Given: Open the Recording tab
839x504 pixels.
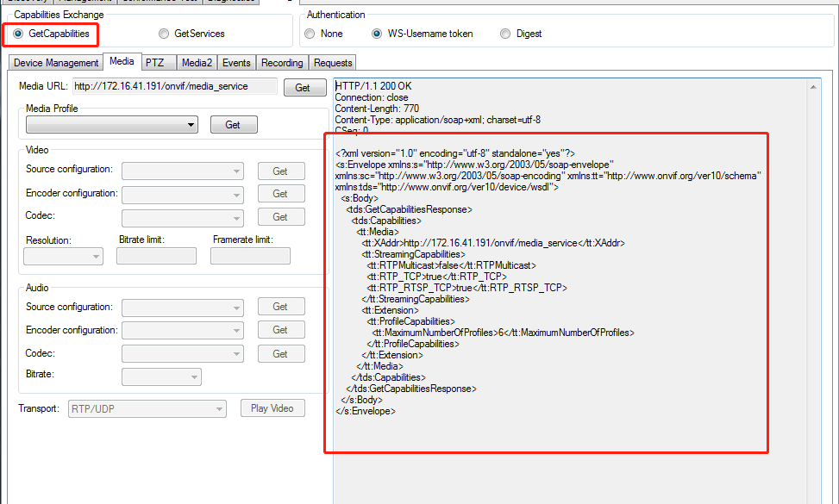Looking at the screenshot, I should click(x=281, y=62).
